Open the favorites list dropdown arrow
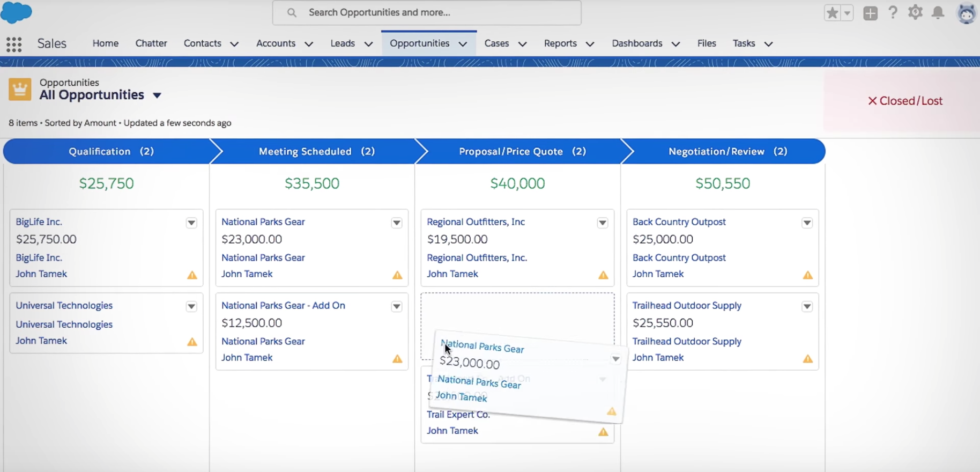 847,13
